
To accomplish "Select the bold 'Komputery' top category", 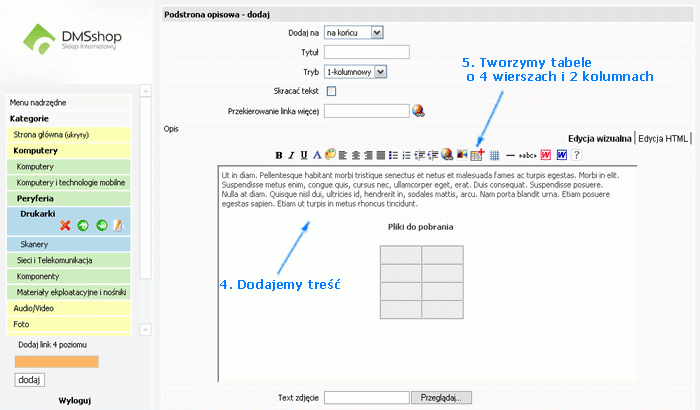I will click(69, 151).
